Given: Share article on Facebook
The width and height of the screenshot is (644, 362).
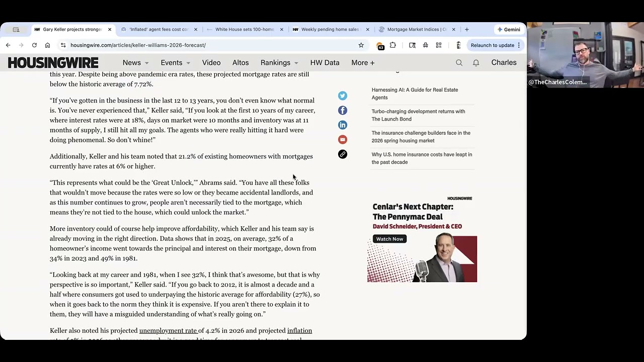Looking at the screenshot, I should click(343, 110).
